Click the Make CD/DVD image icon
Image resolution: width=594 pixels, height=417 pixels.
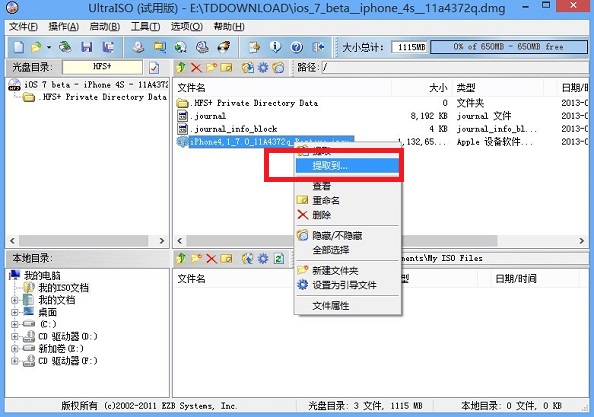[138, 47]
